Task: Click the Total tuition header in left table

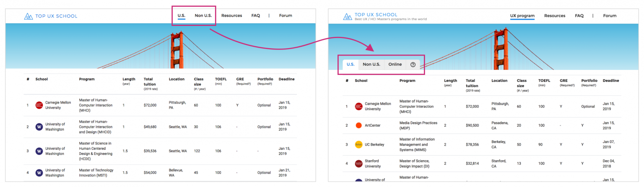Action: [x=150, y=81]
